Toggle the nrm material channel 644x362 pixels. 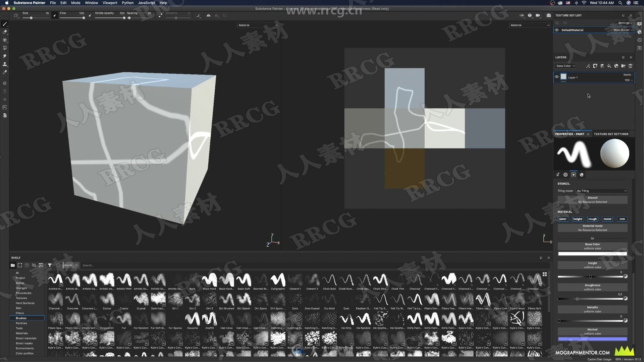[x=622, y=219]
